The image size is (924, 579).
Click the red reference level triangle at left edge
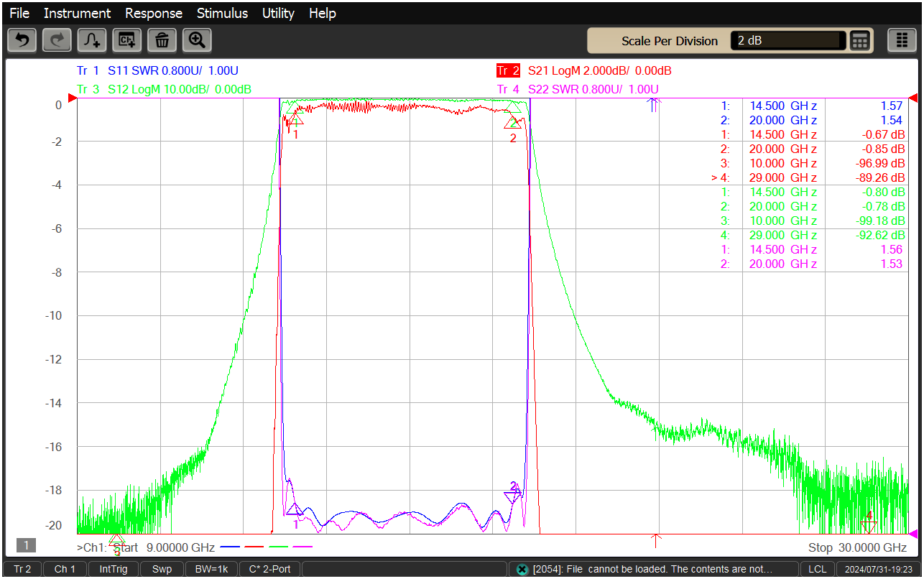click(x=72, y=98)
